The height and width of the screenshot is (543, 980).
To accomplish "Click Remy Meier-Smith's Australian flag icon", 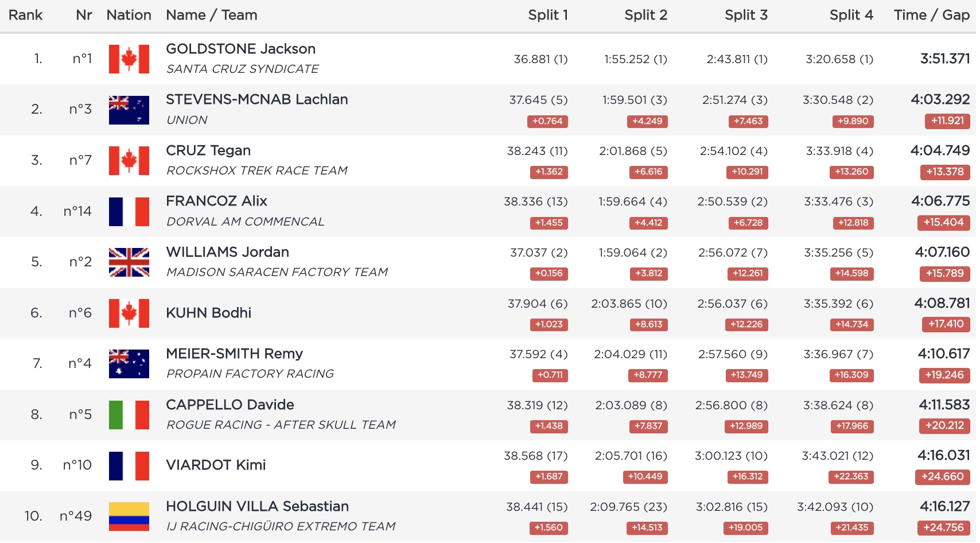I will pos(129,364).
